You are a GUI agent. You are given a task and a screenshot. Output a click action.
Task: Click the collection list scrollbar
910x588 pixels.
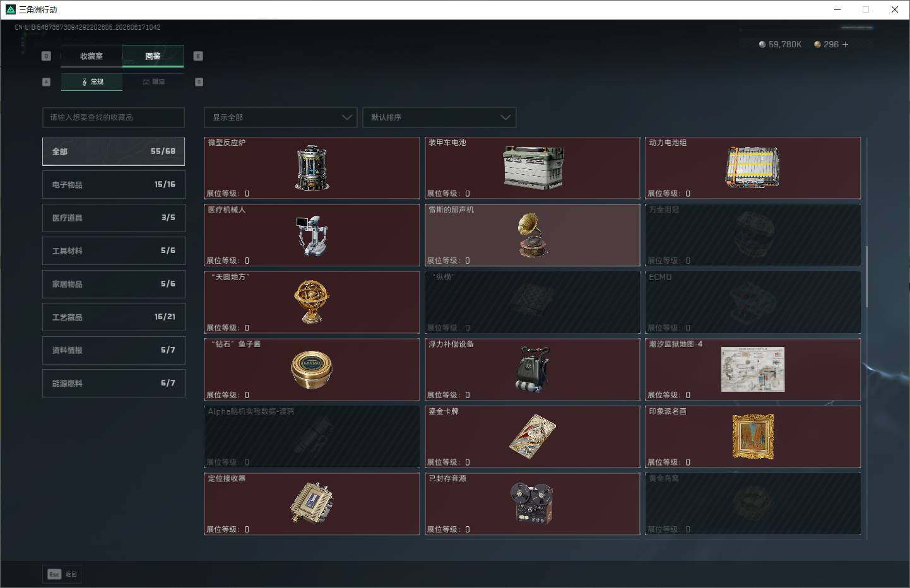pyautogui.click(x=866, y=276)
